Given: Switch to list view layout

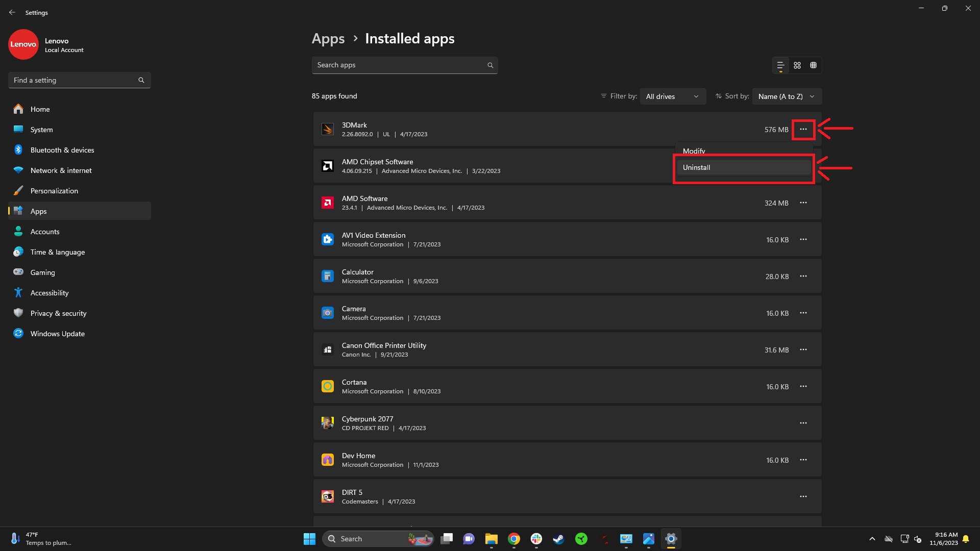Looking at the screenshot, I should tap(780, 65).
